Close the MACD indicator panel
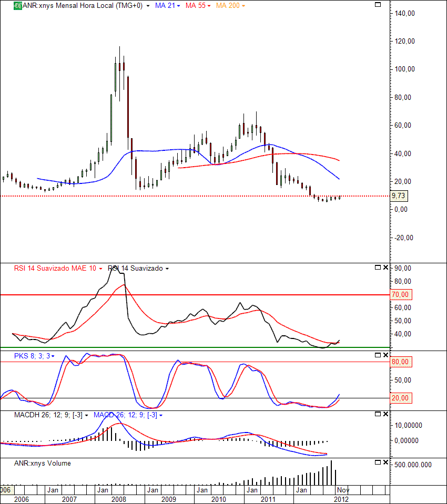 (385, 414)
